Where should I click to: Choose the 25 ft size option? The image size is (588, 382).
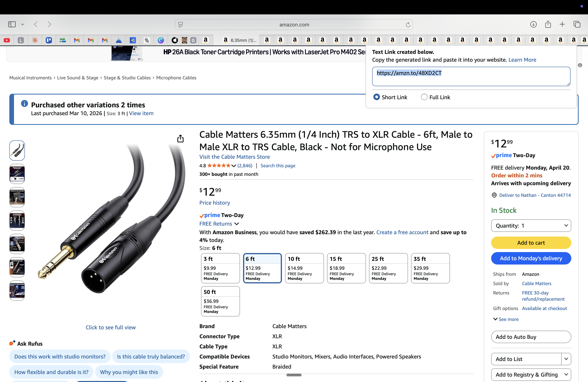coord(388,268)
